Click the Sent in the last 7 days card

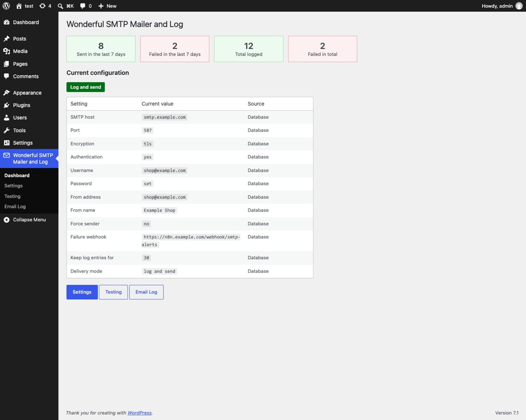click(x=101, y=49)
